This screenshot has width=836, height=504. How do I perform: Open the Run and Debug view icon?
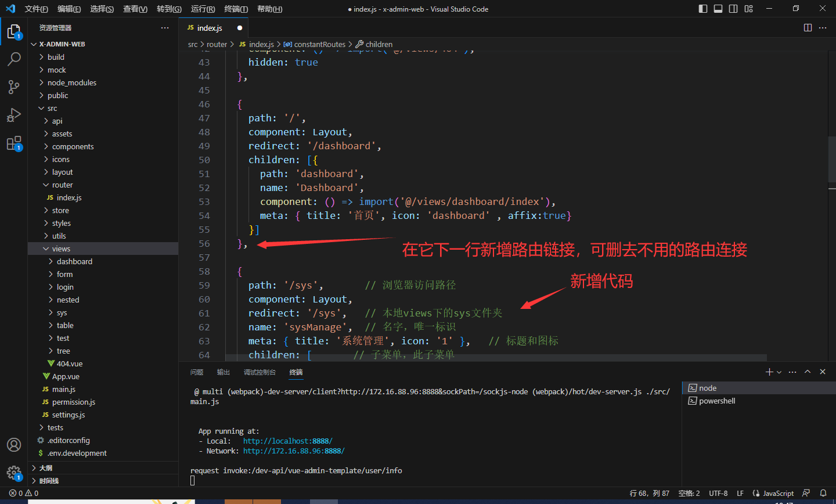click(x=14, y=115)
